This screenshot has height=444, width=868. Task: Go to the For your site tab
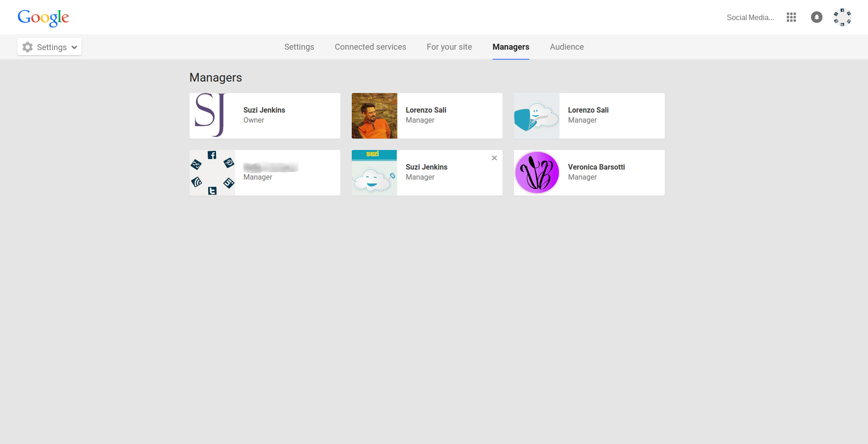pyautogui.click(x=449, y=47)
